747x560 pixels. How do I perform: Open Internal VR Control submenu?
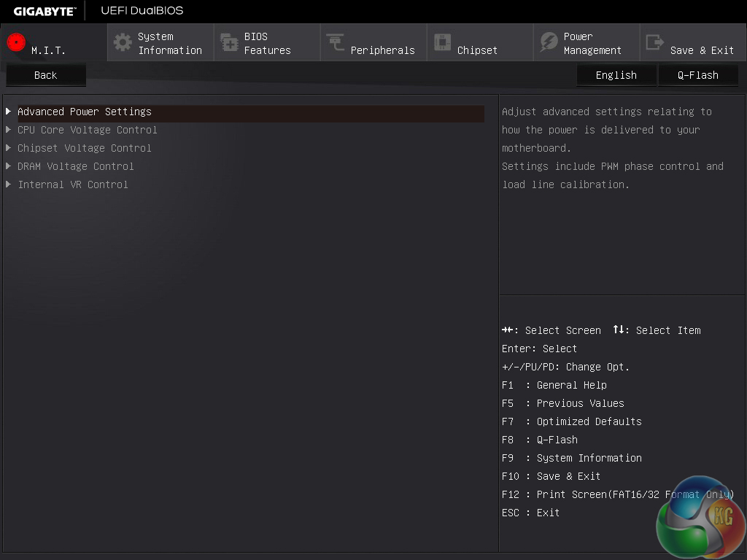(x=73, y=184)
